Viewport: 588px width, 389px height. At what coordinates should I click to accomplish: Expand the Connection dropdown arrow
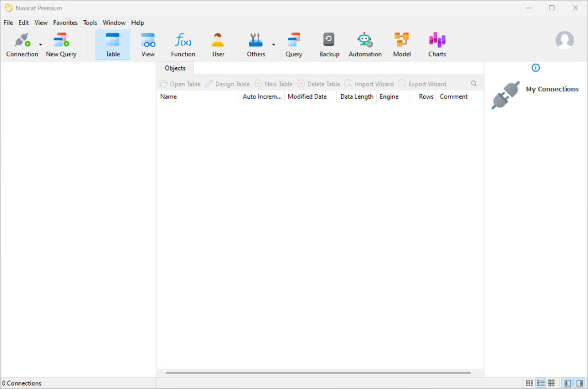[41, 45]
